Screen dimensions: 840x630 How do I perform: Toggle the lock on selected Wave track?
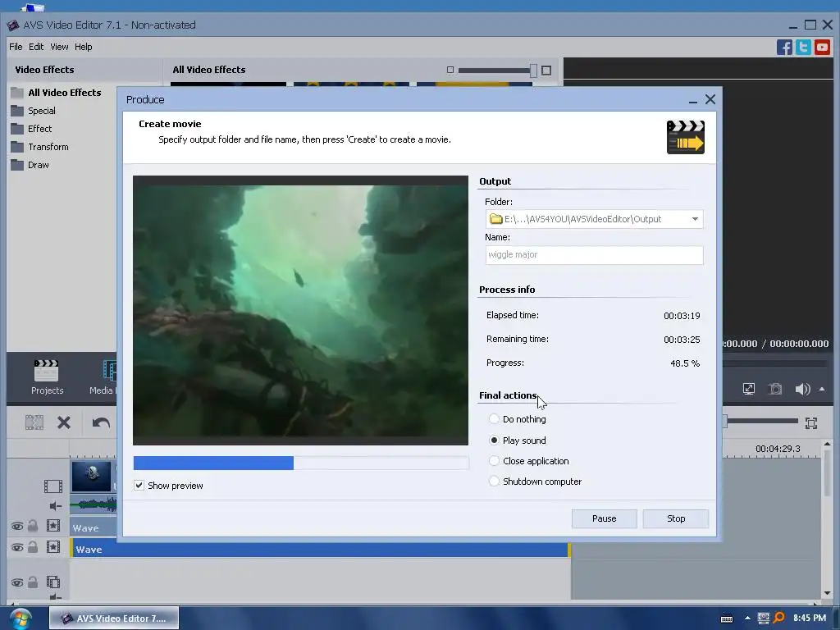tap(33, 547)
